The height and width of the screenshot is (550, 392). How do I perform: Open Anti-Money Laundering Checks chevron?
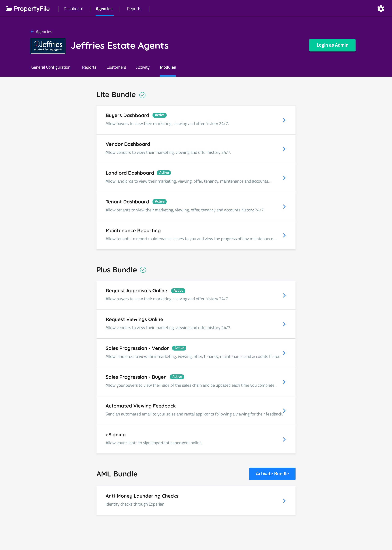tap(284, 501)
